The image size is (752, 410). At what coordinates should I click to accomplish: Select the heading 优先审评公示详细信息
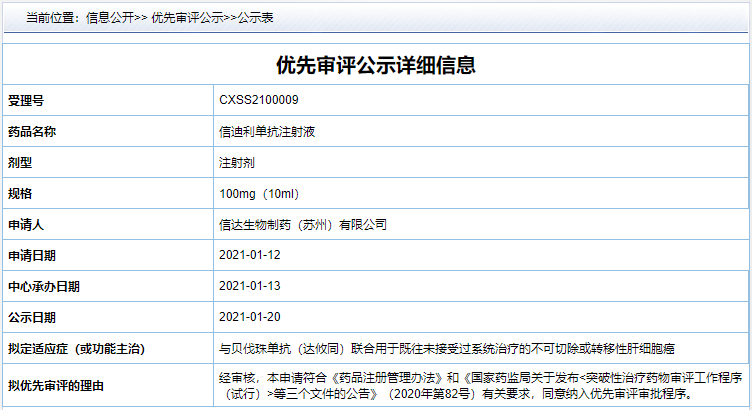point(376,65)
